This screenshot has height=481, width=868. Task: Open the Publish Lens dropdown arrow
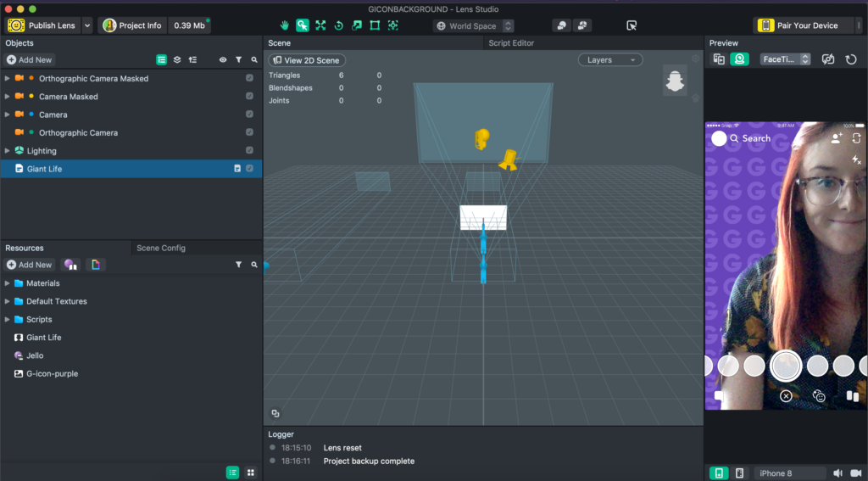[x=87, y=25]
